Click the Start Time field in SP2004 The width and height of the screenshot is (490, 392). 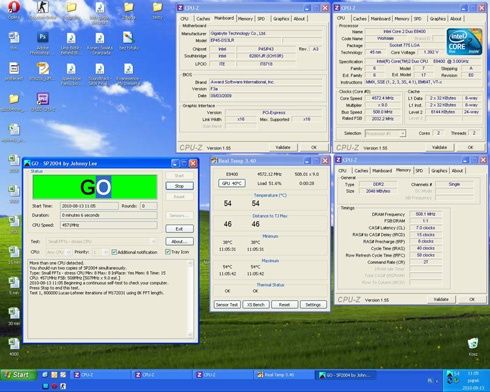[89, 206]
